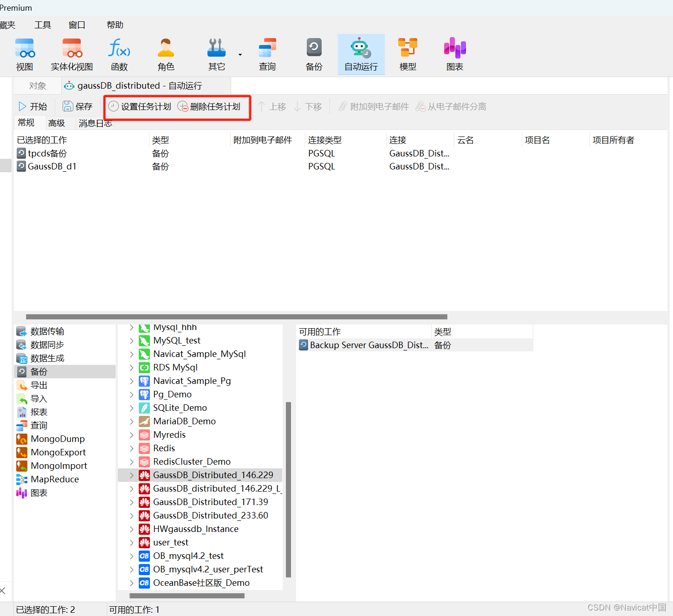Open the 实体化视图 materialized view icon
Viewport: 673px width, 616px height.
(72, 54)
